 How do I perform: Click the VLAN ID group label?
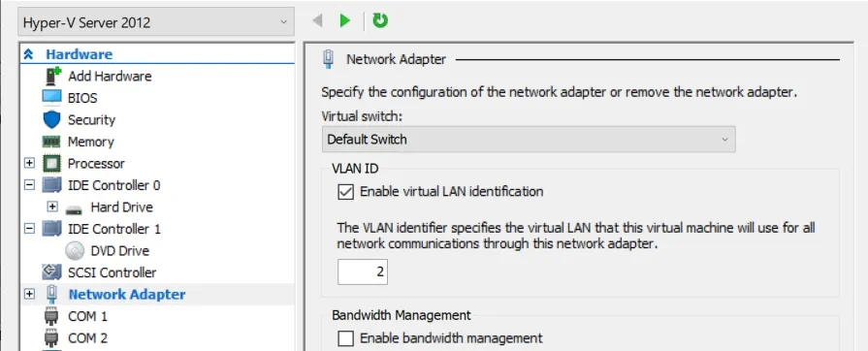click(x=355, y=169)
